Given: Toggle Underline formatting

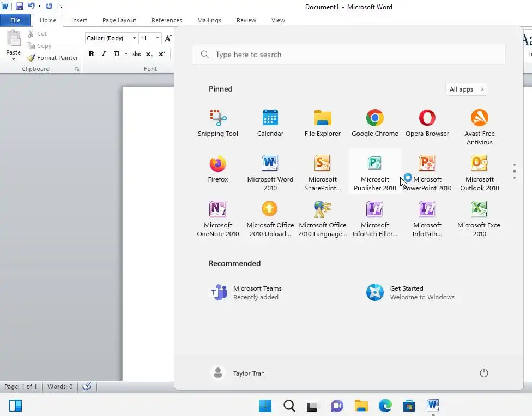Looking at the screenshot, I should click(117, 54).
